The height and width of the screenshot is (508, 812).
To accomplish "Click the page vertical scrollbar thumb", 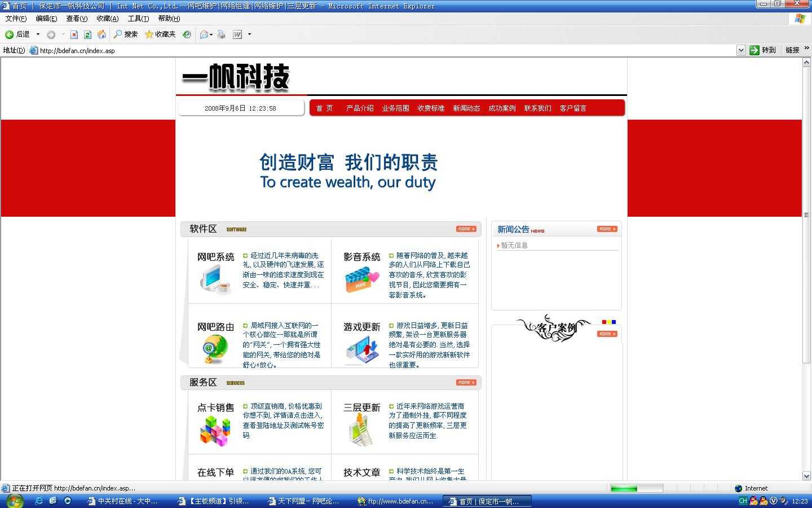I will 806,215.
